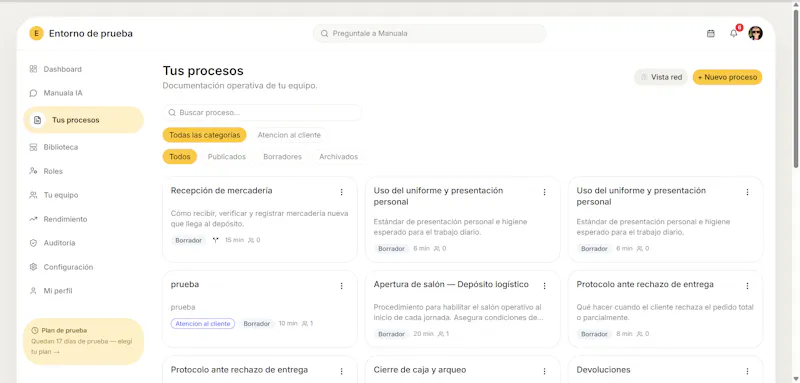Click the Auditoría shield icon
This screenshot has width=800, height=383.
(33, 243)
